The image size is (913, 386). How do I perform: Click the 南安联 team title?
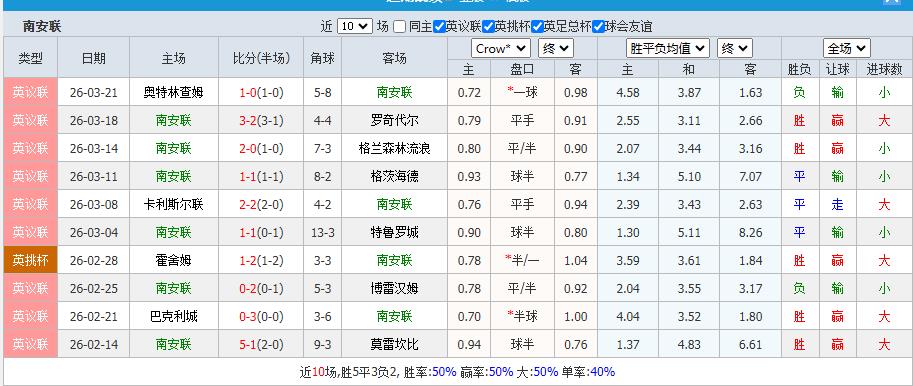[42, 26]
